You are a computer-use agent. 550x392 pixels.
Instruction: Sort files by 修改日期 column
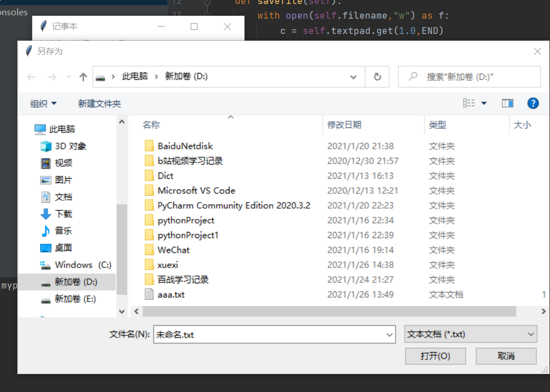(344, 125)
